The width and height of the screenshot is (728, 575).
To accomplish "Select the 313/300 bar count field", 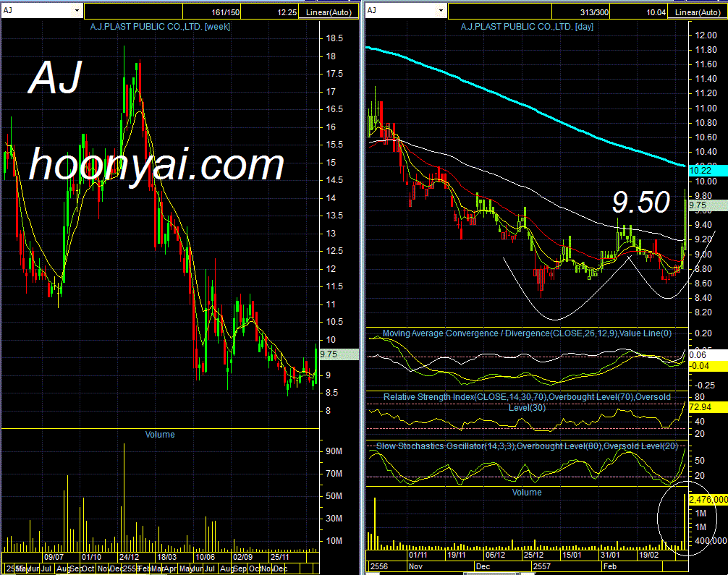I will click(x=580, y=12).
